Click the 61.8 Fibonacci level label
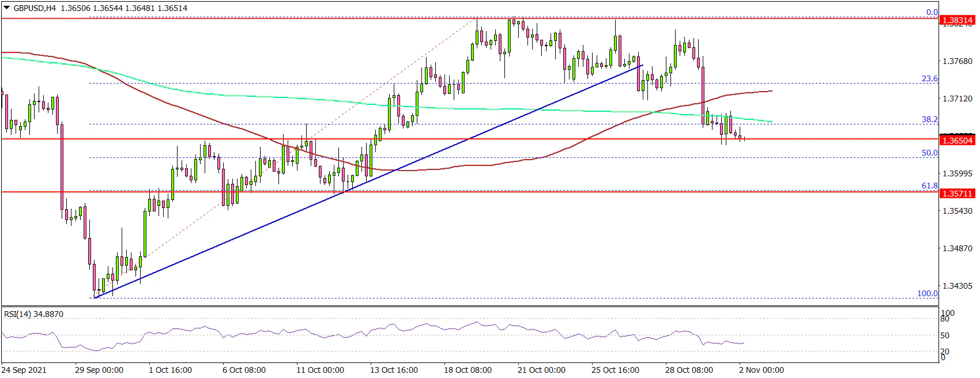The height and width of the screenshot is (378, 980). (929, 186)
